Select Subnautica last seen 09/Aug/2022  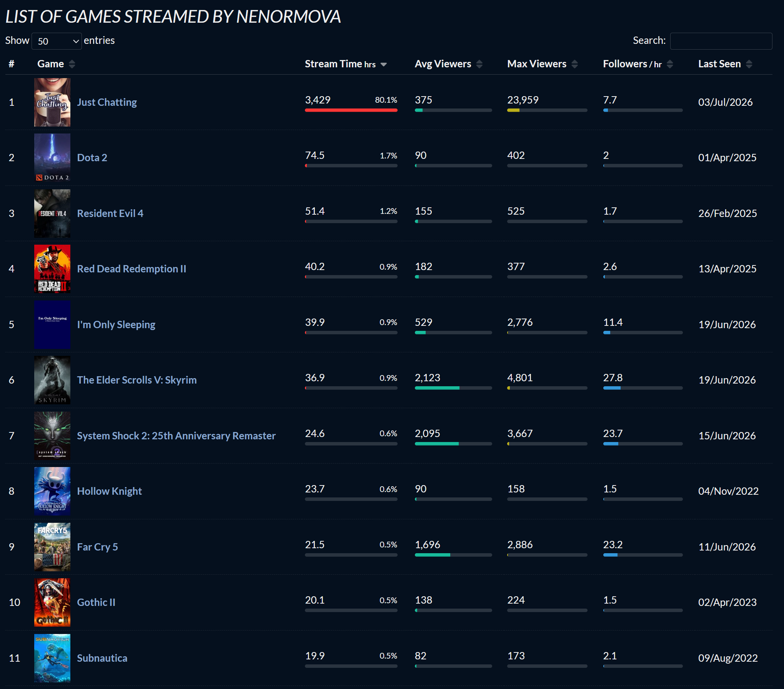click(728, 658)
